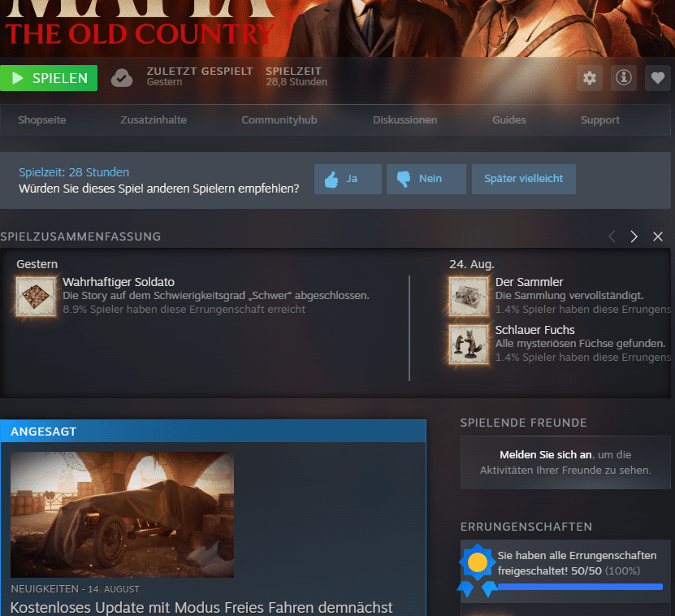675x616 pixels.
Task: Open the Guides tab
Action: coord(508,119)
